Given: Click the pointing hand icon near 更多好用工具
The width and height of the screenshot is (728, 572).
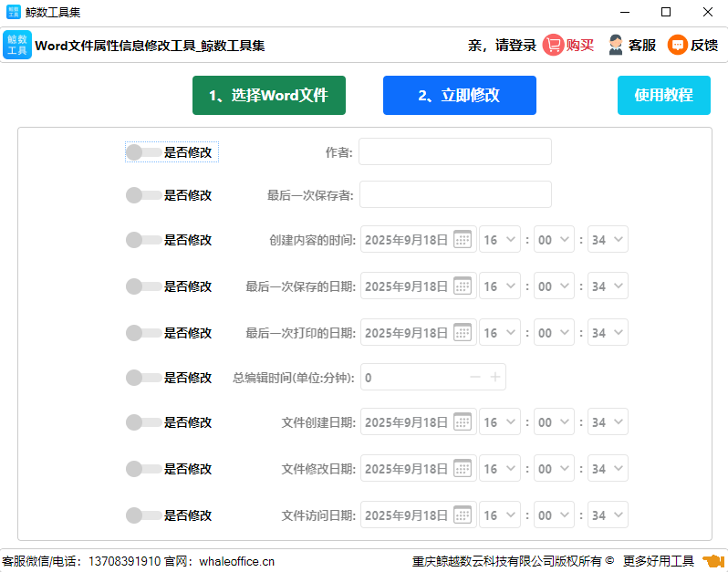Looking at the screenshot, I should tap(713, 561).
